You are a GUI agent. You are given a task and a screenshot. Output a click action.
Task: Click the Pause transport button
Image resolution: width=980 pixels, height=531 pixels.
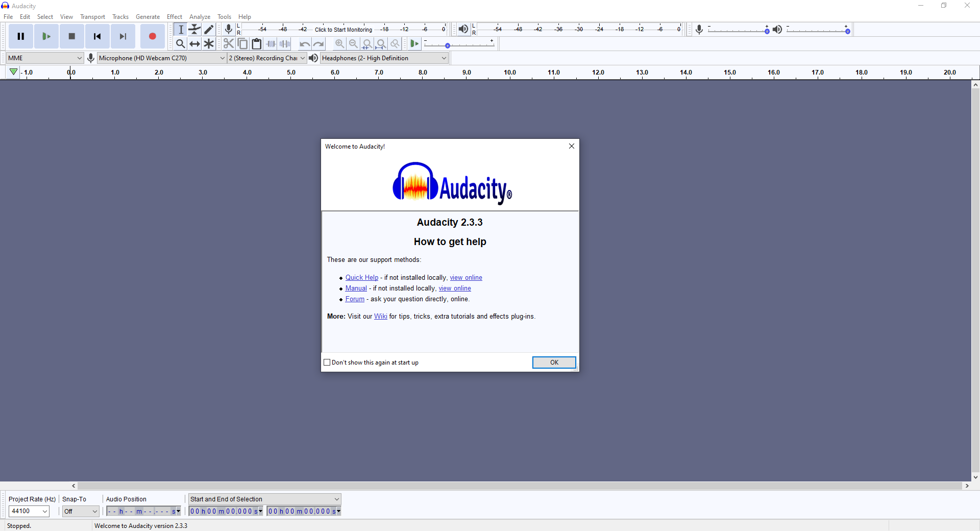tap(21, 36)
